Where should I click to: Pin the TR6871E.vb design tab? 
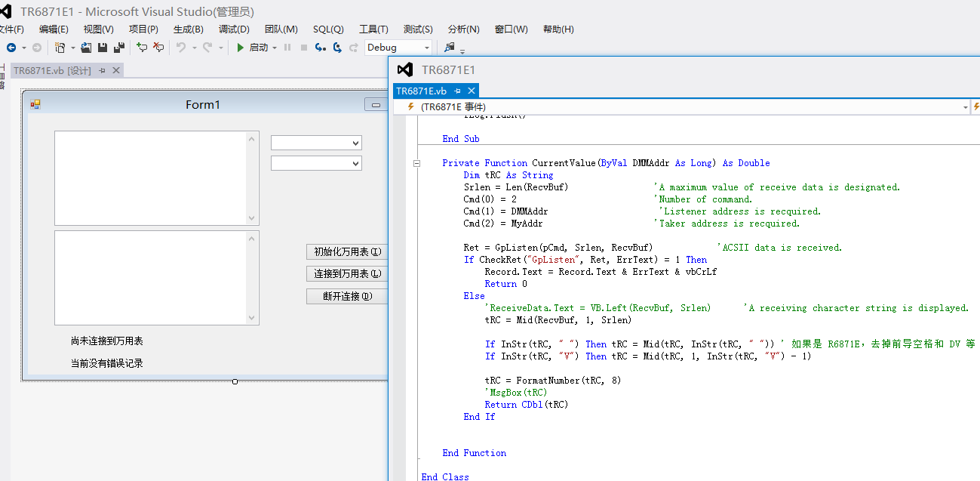(103, 70)
